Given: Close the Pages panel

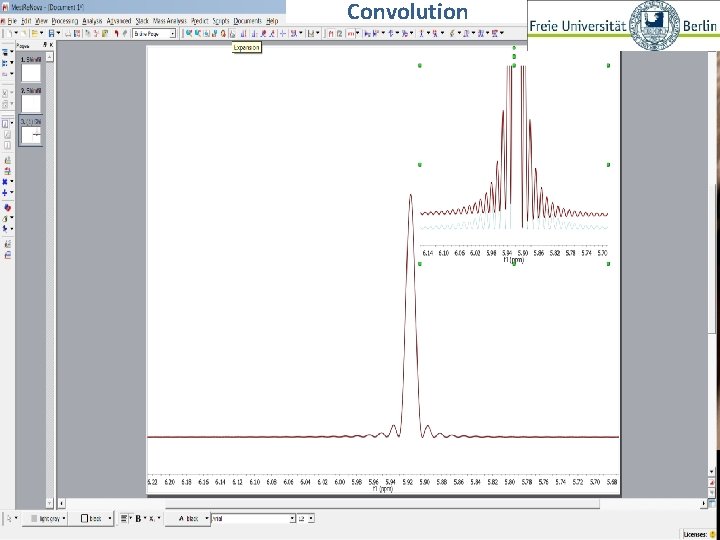Looking at the screenshot, I should [51, 45].
